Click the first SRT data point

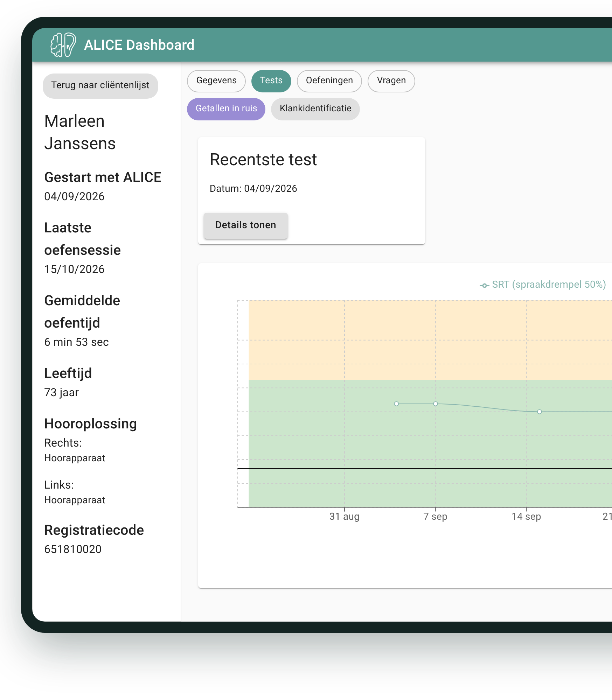pos(396,404)
